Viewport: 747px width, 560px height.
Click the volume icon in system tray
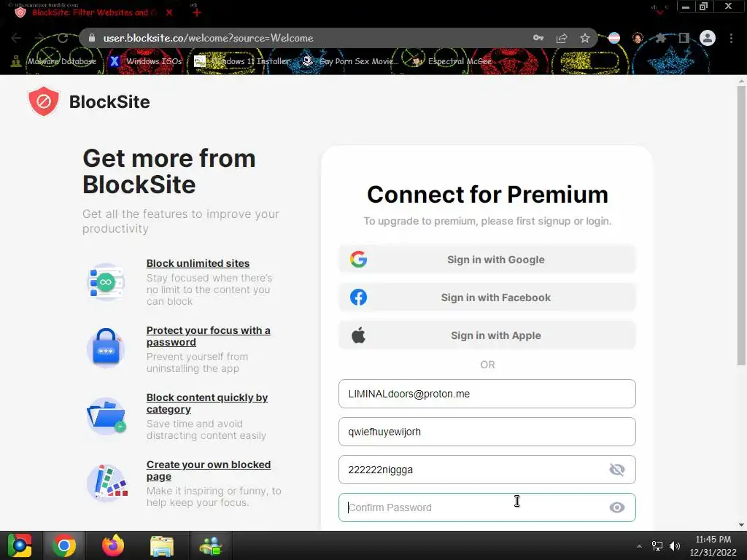(675, 545)
